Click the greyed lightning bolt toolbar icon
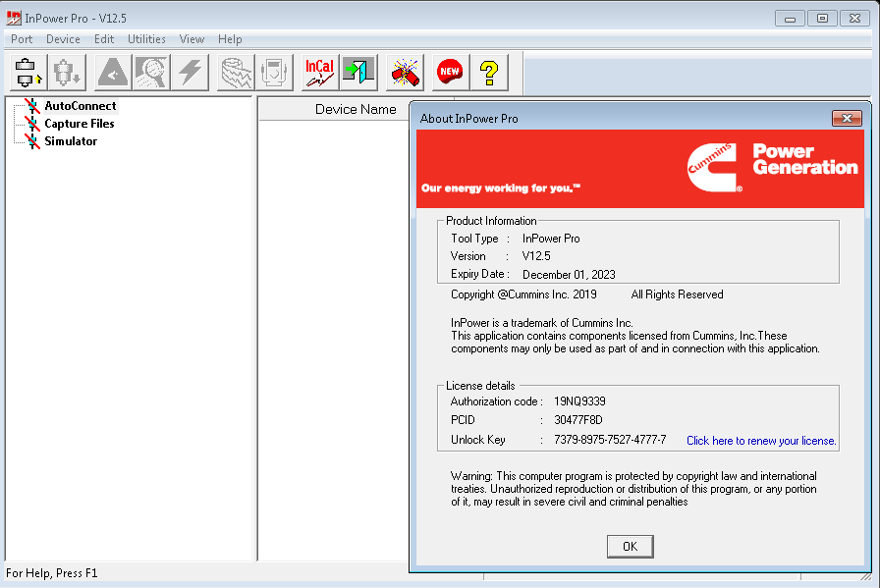This screenshot has height=588, width=880. (x=190, y=73)
